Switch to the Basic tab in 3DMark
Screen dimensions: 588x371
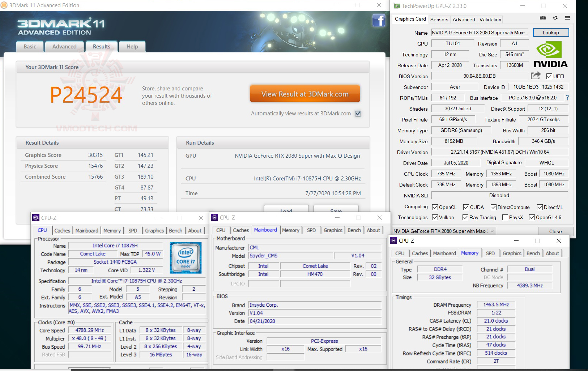coord(30,47)
